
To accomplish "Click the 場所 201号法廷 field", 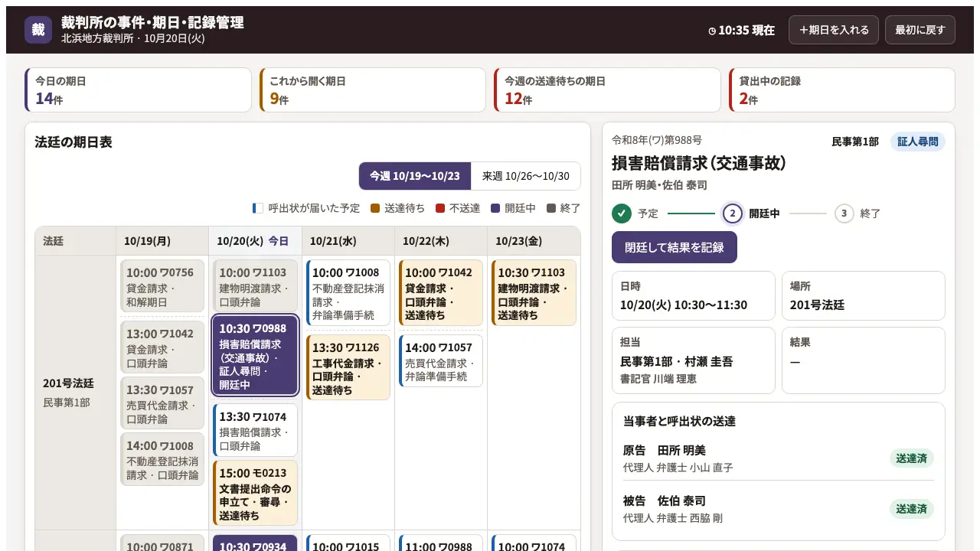I will (x=864, y=295).
